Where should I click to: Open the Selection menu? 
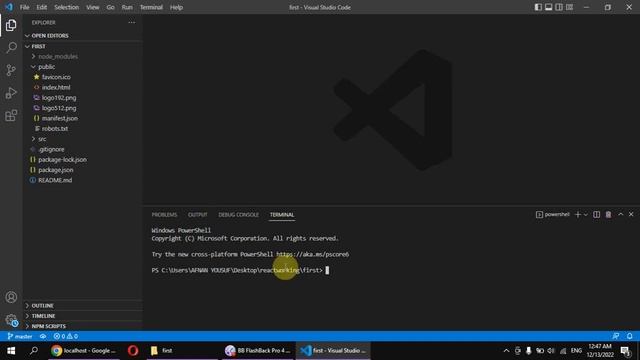[x=67, y=7]
